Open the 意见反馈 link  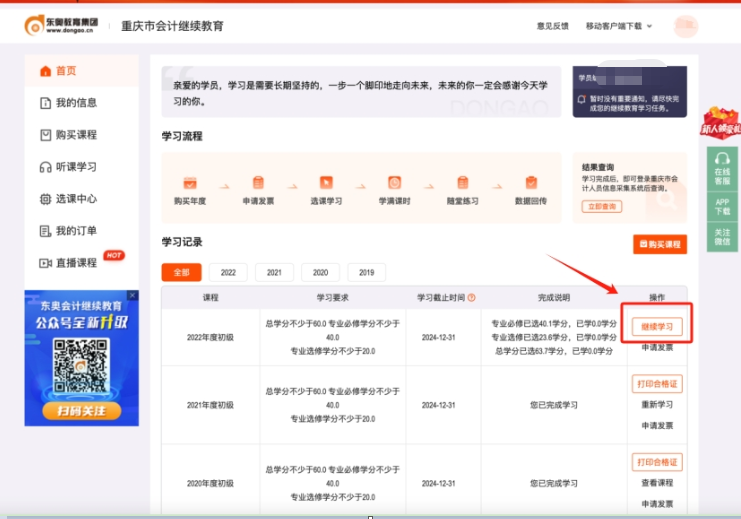point(552,26)
